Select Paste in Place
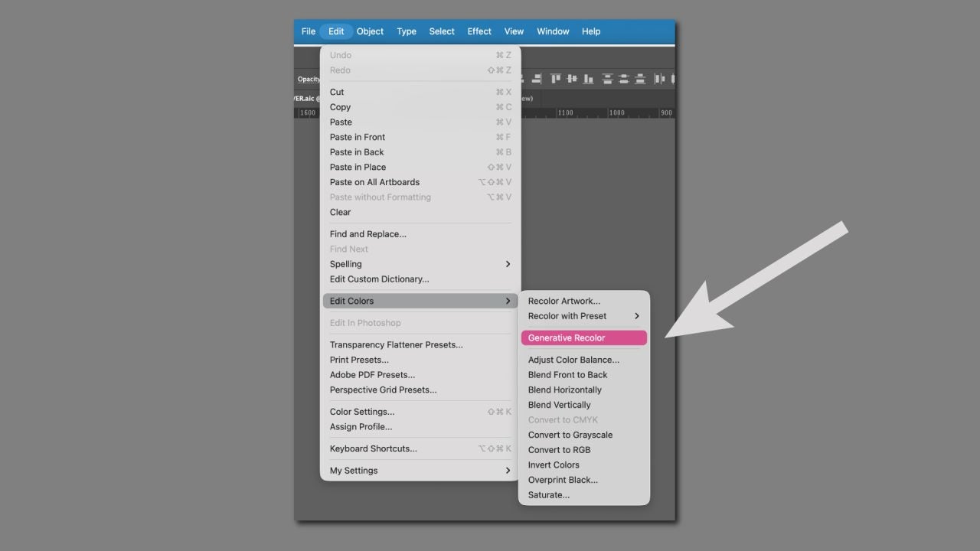The height and width of the screenshot is (551, 980). 420,167
